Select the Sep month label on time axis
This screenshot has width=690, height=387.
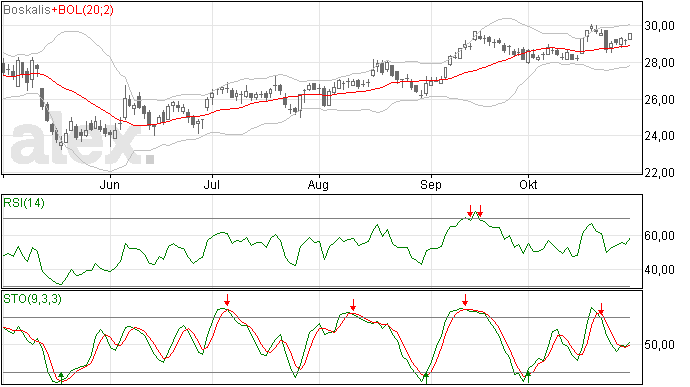click(x=431, y=185)
